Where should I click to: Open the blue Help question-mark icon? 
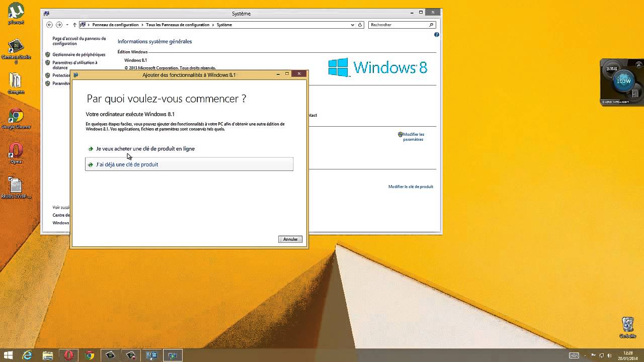coord(437,35)
